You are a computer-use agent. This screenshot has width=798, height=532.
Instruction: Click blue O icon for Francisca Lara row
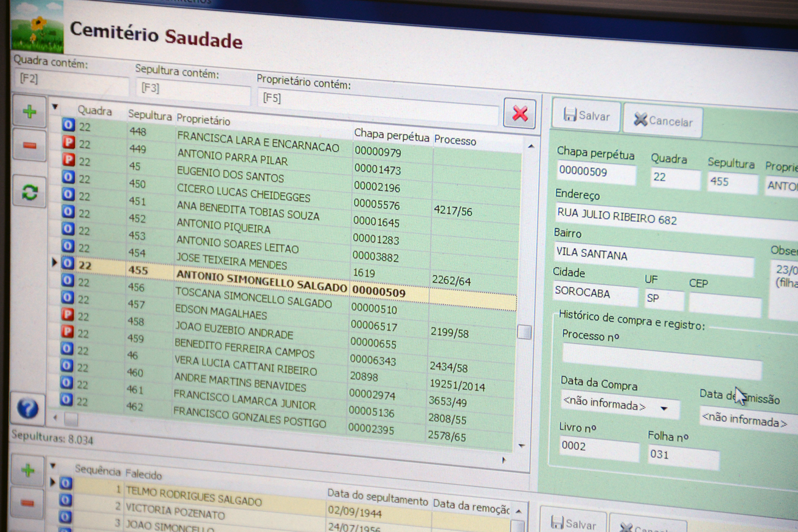(x=69, y=125)
